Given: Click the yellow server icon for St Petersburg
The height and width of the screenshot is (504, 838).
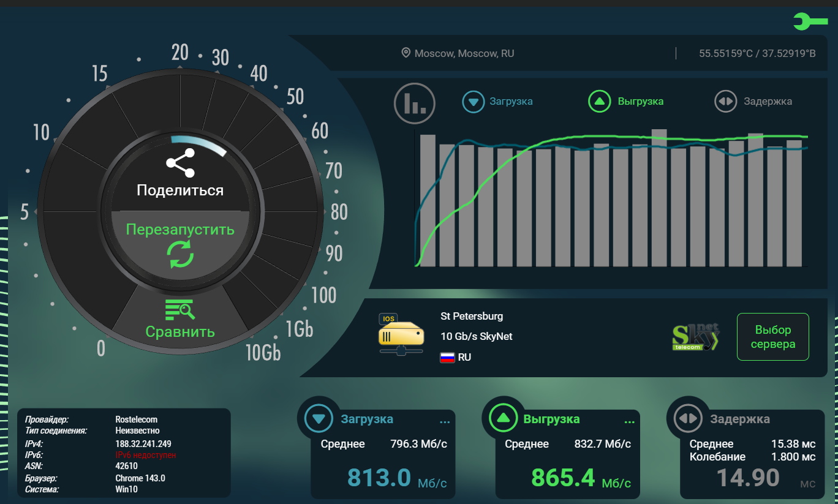Looking at the screenshot, I should point(401,334).
